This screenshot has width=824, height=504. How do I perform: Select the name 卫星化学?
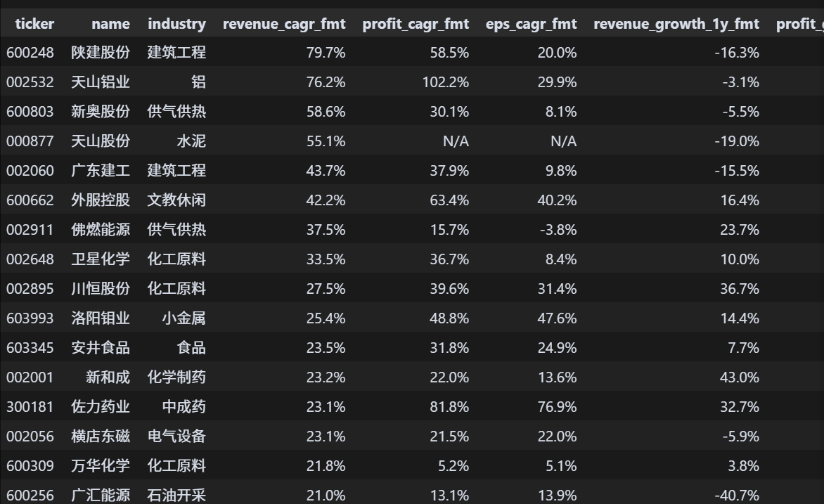101,259
